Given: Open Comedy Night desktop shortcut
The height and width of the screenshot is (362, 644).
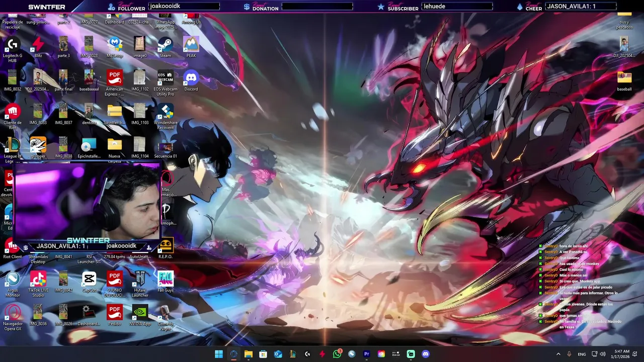Looking at the screenshot, I should click(x=166, y=318).
